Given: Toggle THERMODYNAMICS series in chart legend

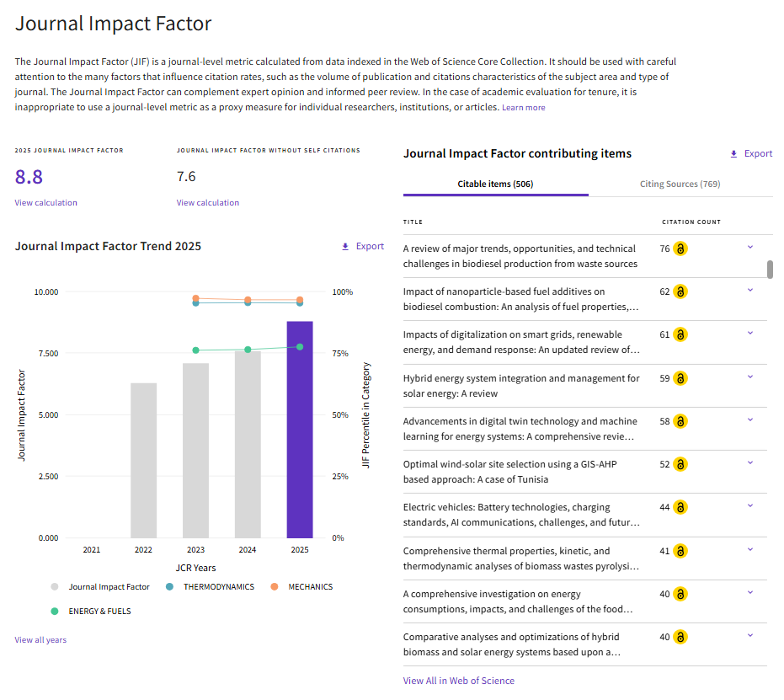Looking at the screenshot, I should point(210,587).
